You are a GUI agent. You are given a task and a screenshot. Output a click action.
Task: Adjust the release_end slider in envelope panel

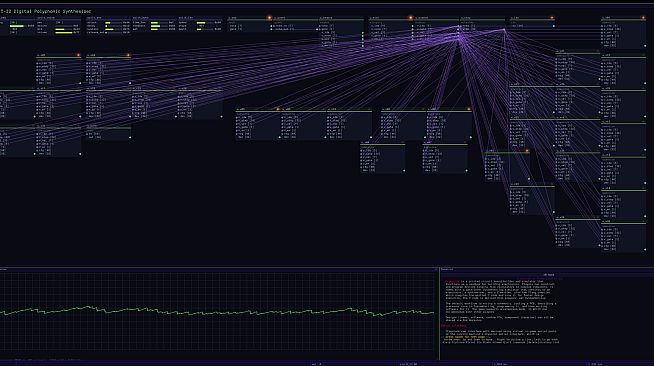113,32
